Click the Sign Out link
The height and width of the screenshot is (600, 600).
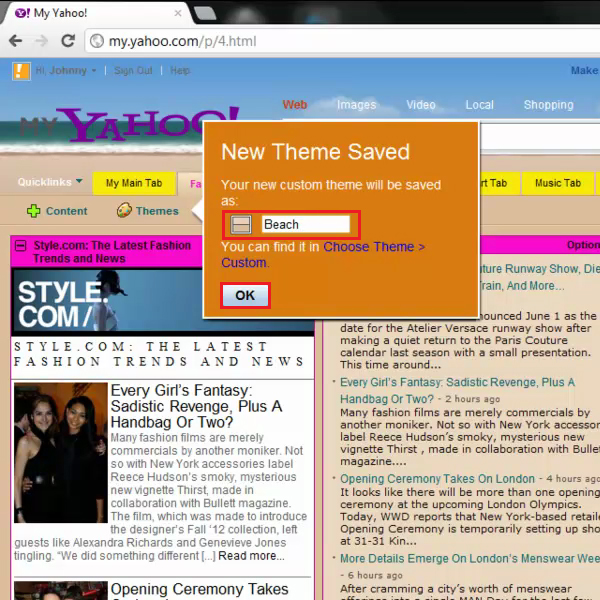133,70
